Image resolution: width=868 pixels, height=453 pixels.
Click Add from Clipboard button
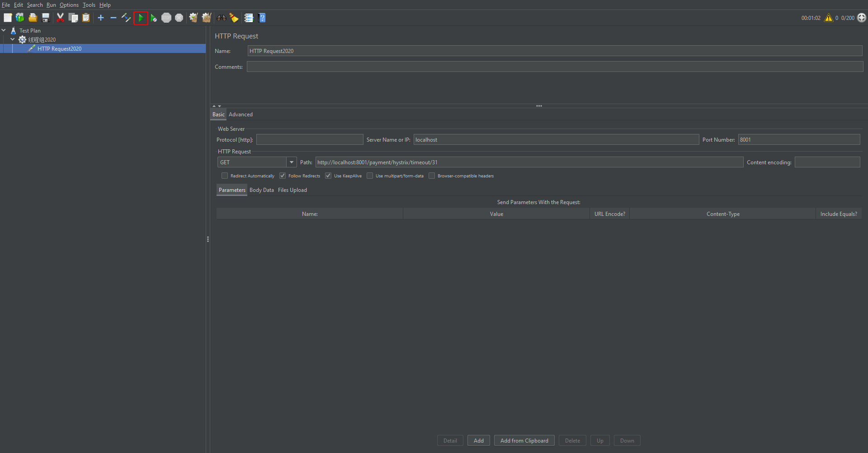click(524, 440)
